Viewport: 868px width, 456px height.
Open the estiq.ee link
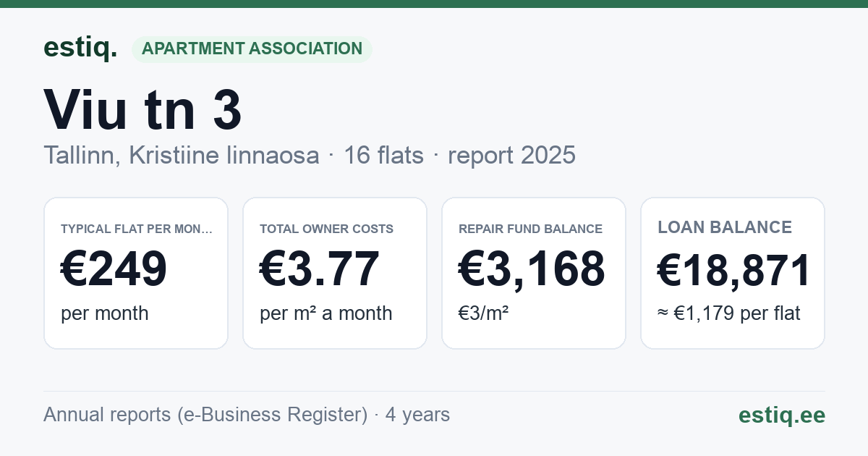[782, 415]
